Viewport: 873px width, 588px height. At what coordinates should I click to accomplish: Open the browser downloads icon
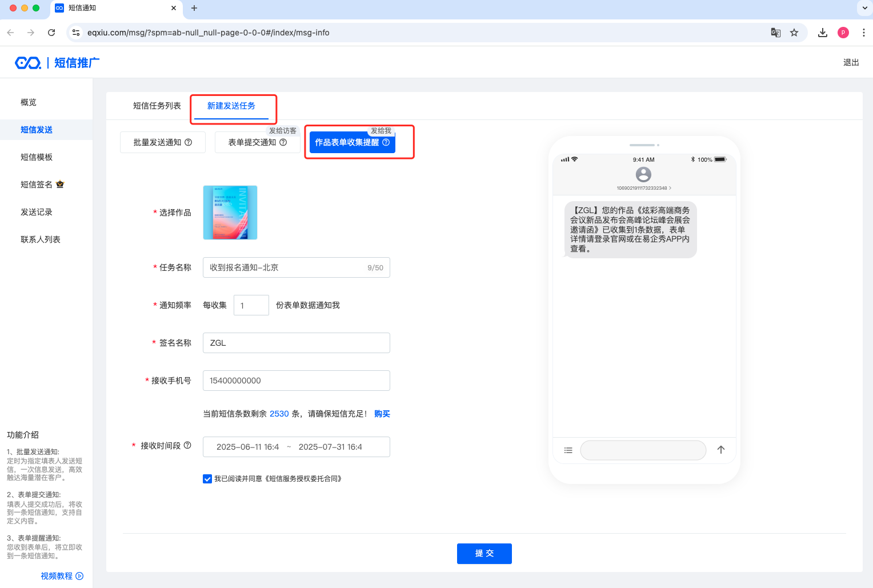pyautogui.click(x=822, y=33)
